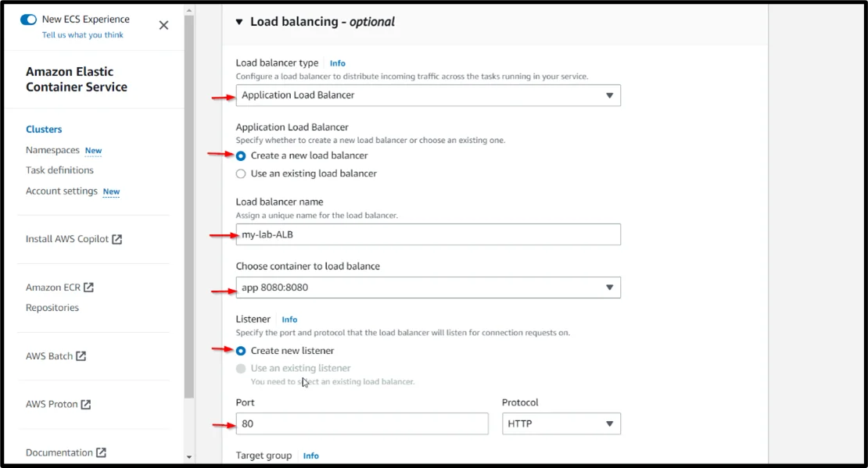Close the sidebar navigation panel
The image size is (868, 468).
pos(163,25)
